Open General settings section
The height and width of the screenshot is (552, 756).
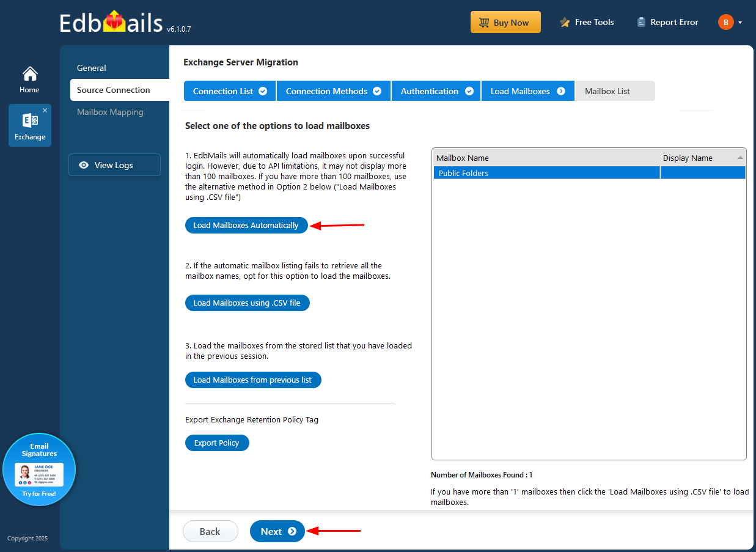tap(92, 68)
